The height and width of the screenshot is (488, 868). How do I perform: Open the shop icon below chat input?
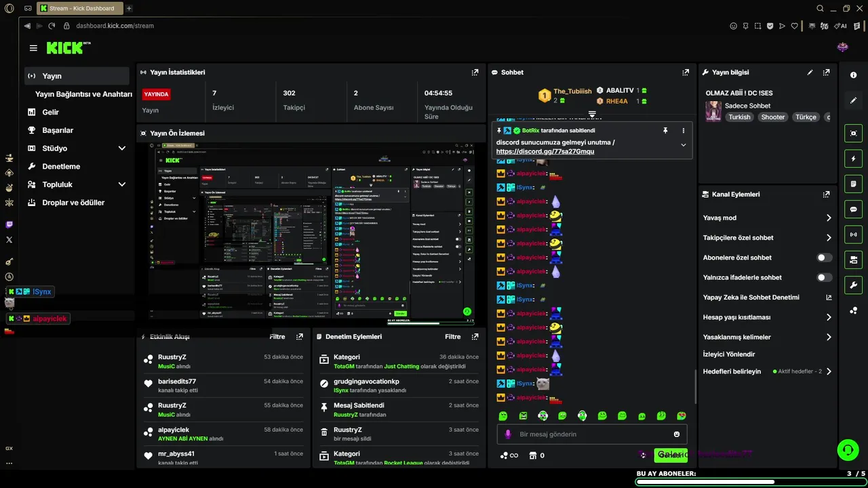coord(533,455)
